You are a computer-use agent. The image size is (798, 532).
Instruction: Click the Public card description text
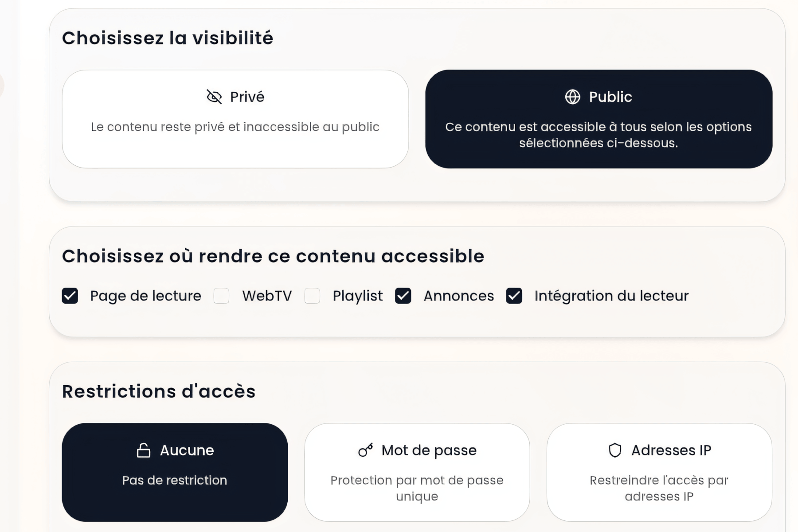tap(598, 135)
